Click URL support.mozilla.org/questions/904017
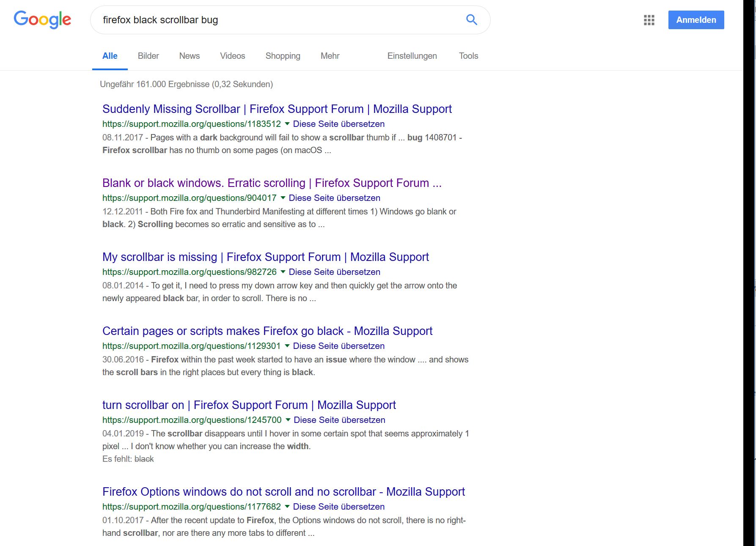This screenshot has height=546, width=756. pos(190,198)
